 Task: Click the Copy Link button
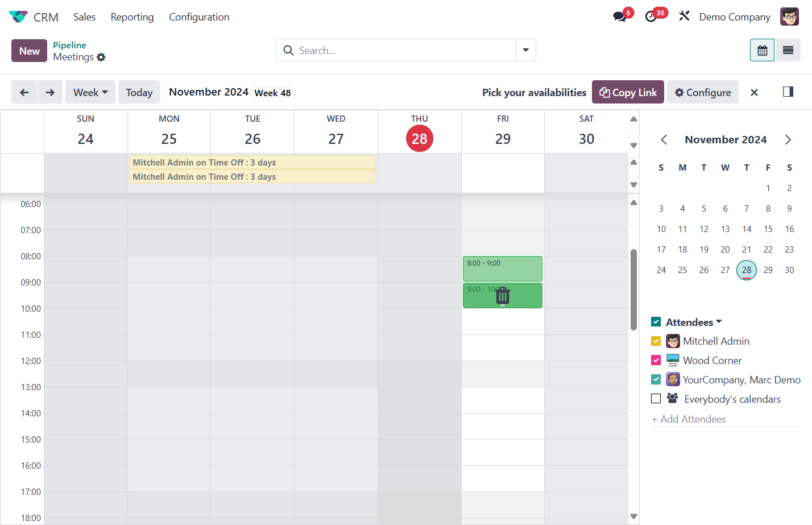click(628, 92)
